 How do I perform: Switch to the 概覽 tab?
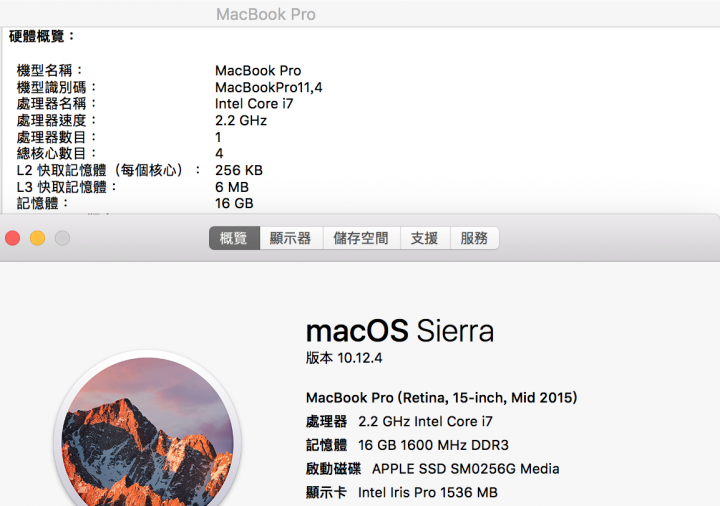[234, 238]
